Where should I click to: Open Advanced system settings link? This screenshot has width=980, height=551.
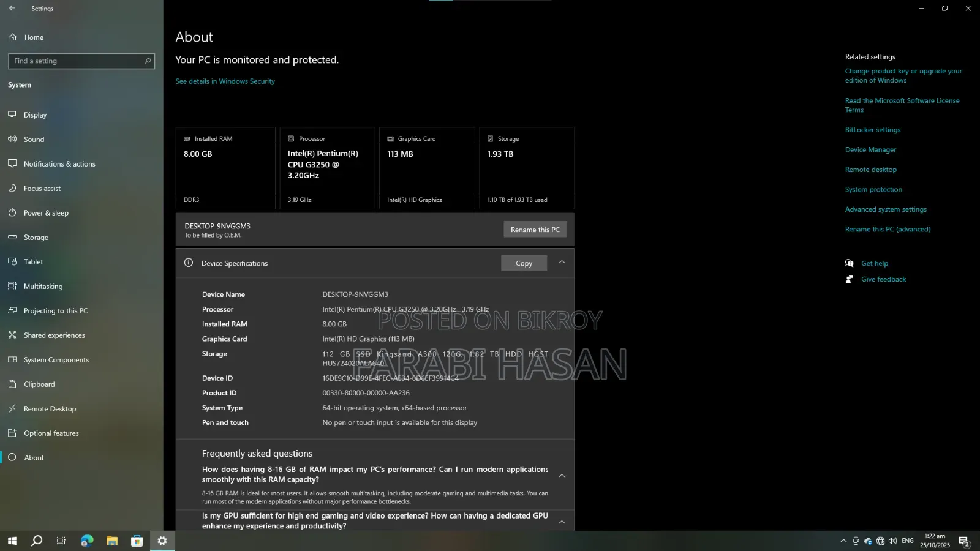pyautogui.click(x=886, y=209)
